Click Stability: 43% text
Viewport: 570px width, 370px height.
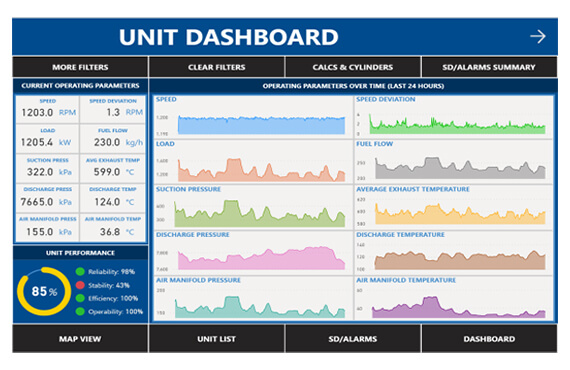point(109,285)
